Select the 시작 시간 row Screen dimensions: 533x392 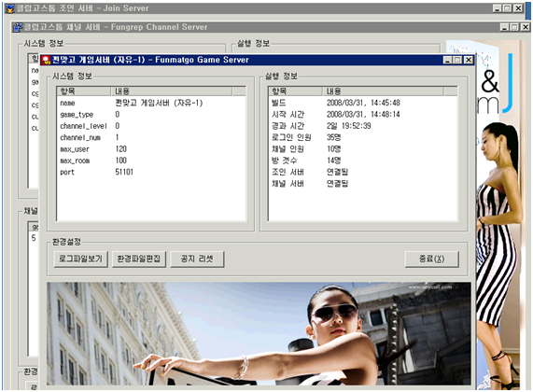[x=363, y=115]
